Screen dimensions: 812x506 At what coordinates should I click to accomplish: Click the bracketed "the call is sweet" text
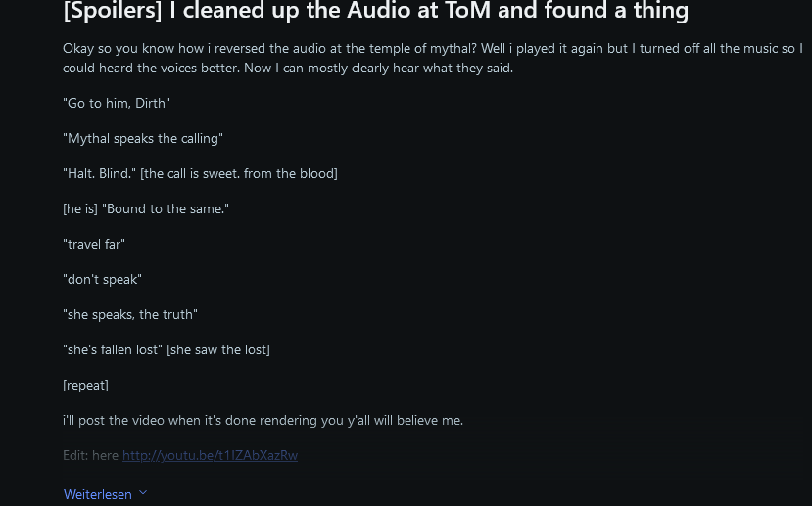(239, 174)
